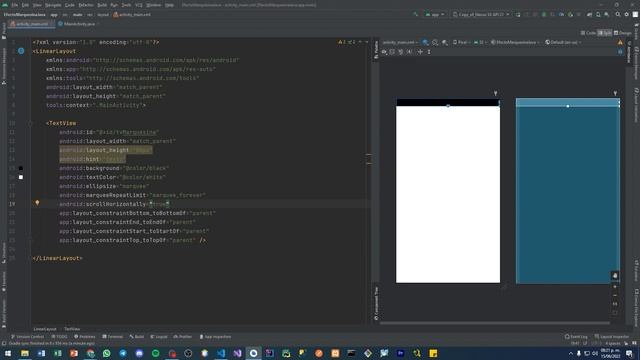The width and height of the screenshot is (640, 360).
Task: Open the app theme dropdown in design toolbar
Action: coord(516,42)
